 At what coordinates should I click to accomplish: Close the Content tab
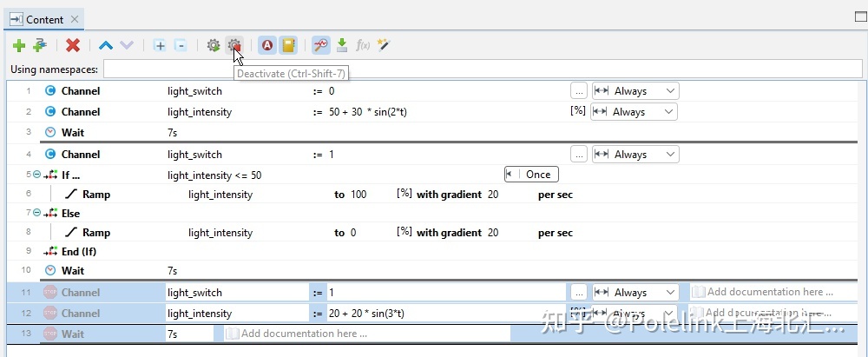(75, 19)
